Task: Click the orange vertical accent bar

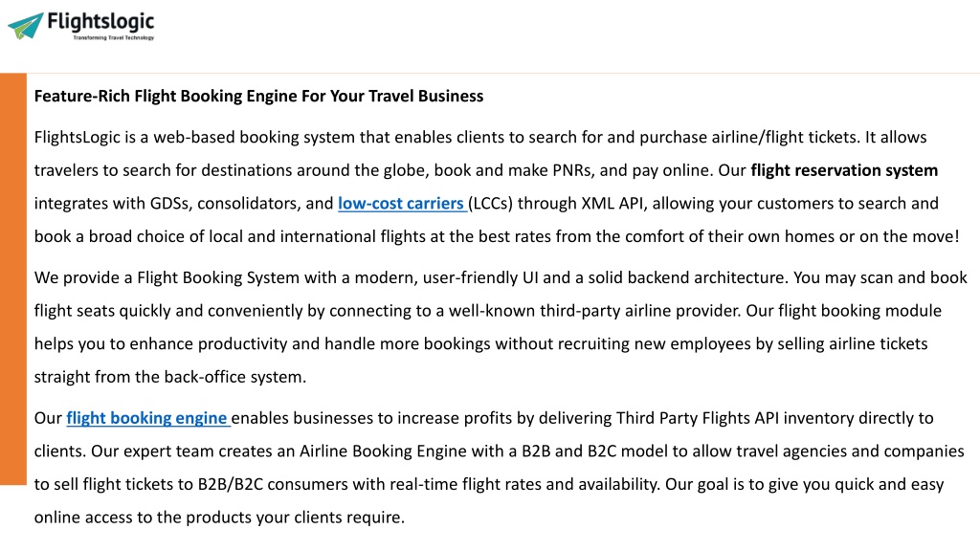Action: pos(13,279)
